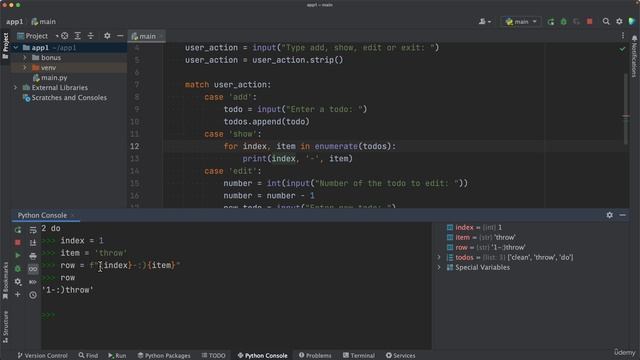Toggle scroll to end in console
This screenshot has width=640, height=360.
point(33,242)
